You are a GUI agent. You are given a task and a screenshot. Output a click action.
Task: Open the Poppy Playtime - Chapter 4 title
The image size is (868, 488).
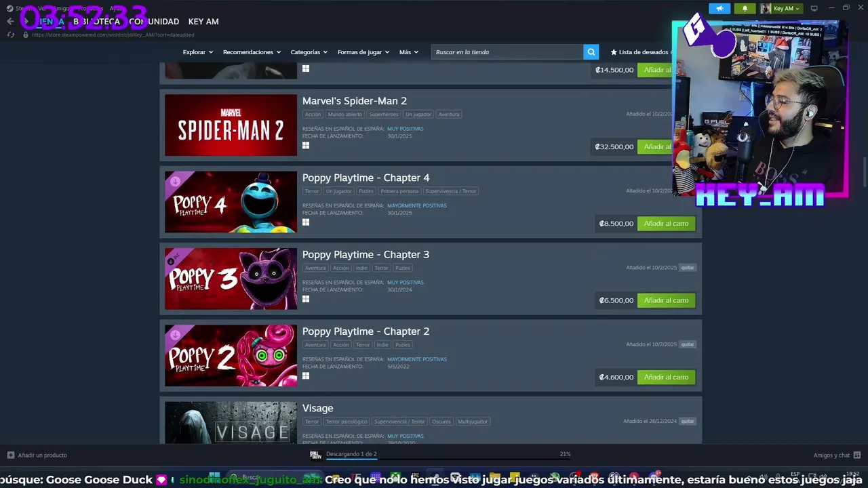tap(366, 178)
